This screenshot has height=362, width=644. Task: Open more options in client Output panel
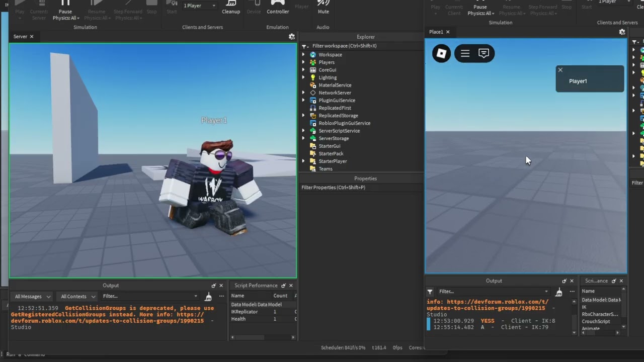point(572,292)
